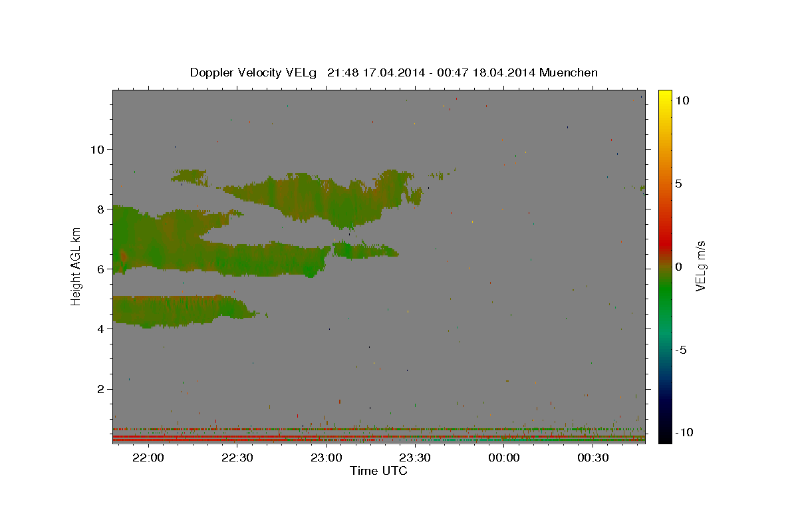Click the height tick label '10'

point(96,149)
